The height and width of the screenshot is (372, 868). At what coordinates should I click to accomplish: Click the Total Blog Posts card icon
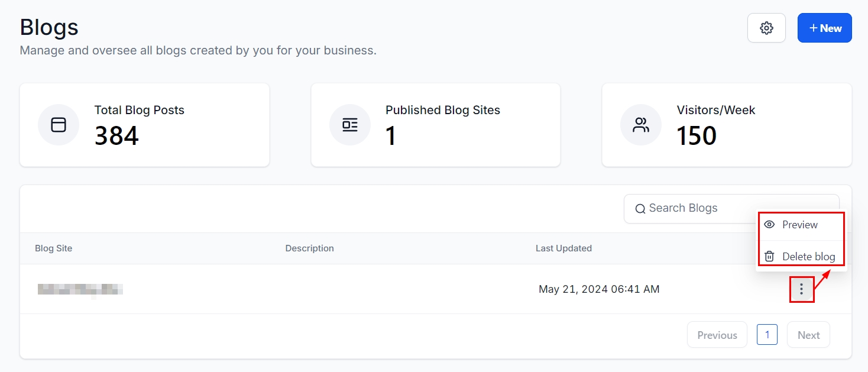coord(59,125)
